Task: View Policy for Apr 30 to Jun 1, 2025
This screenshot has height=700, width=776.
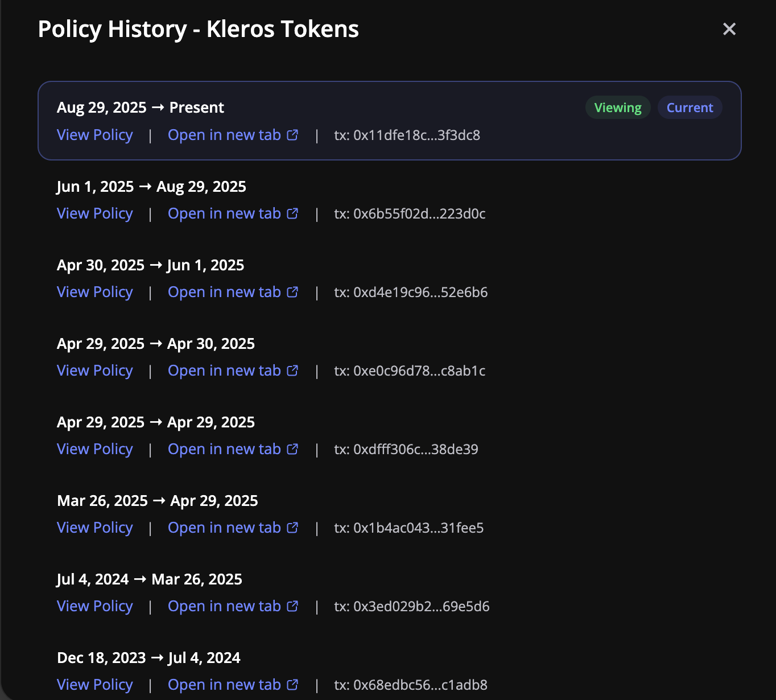Action: (x=95, y=292)
